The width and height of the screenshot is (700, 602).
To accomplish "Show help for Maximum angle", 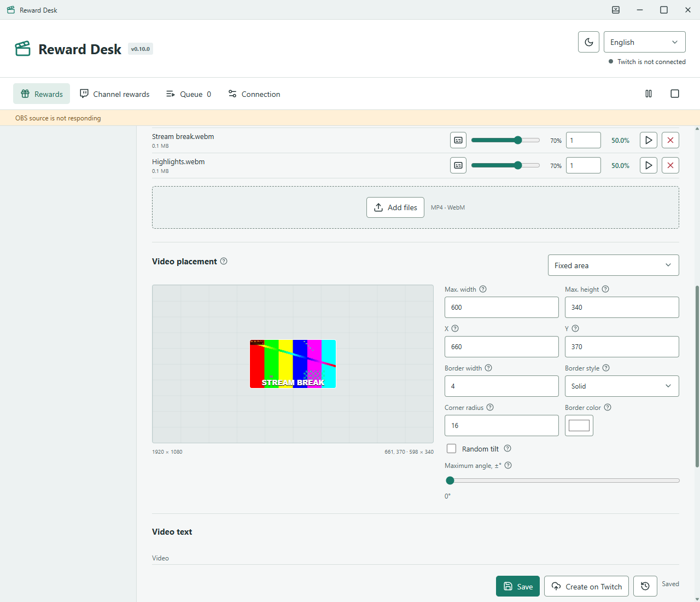I will tap(508, 465).
